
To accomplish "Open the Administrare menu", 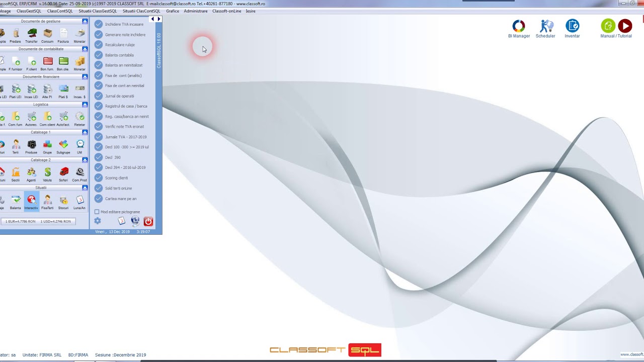I will tap(196, 11).
